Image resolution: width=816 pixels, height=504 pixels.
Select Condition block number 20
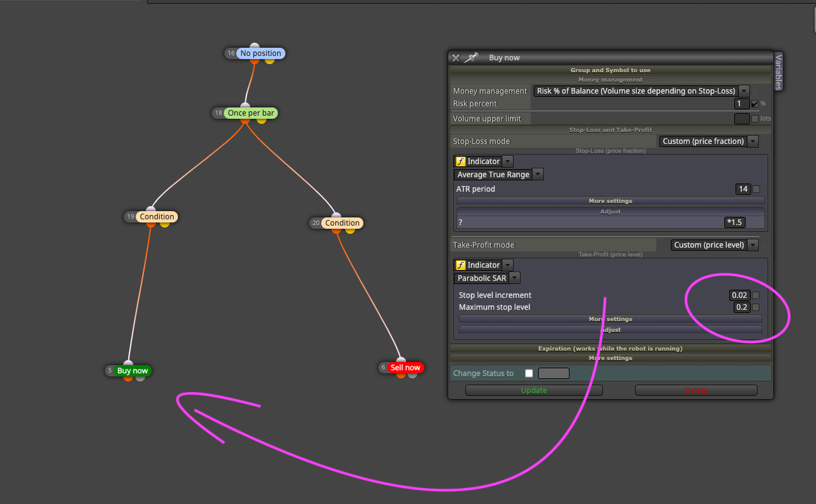pos(343,223)
